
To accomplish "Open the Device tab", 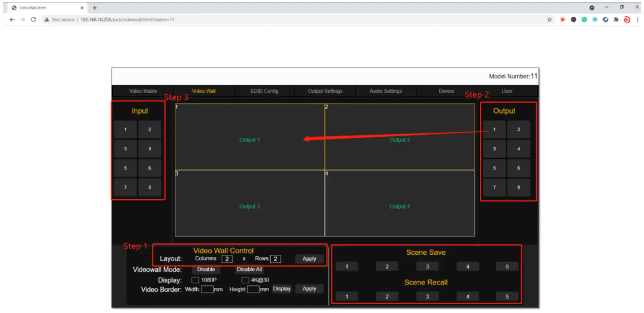I will [x=446, y=91].
